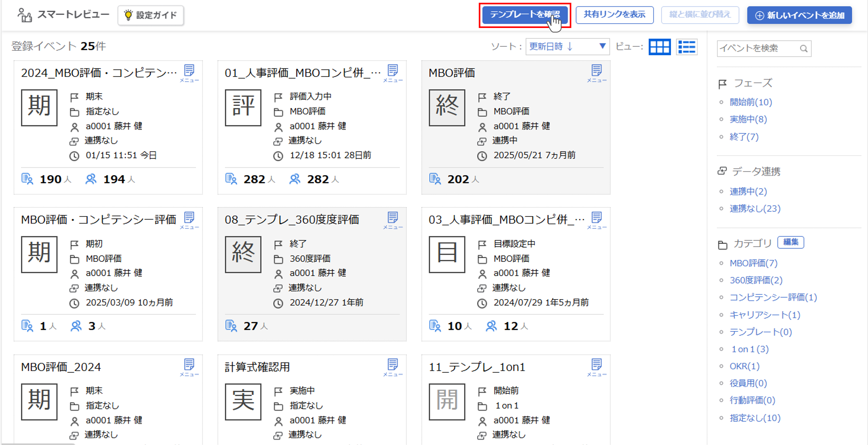Click evaluatee count icon showing 202人
The height and width of the screenshot is (445, 868).
click(435, 179)
